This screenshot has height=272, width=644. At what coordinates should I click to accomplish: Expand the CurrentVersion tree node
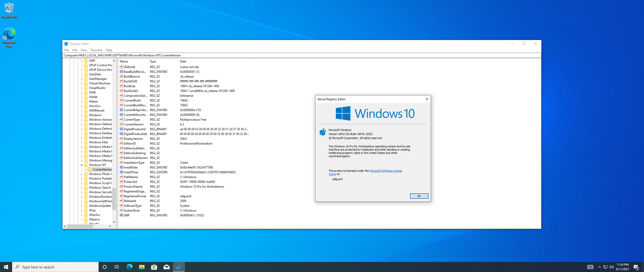click(86, 169)
